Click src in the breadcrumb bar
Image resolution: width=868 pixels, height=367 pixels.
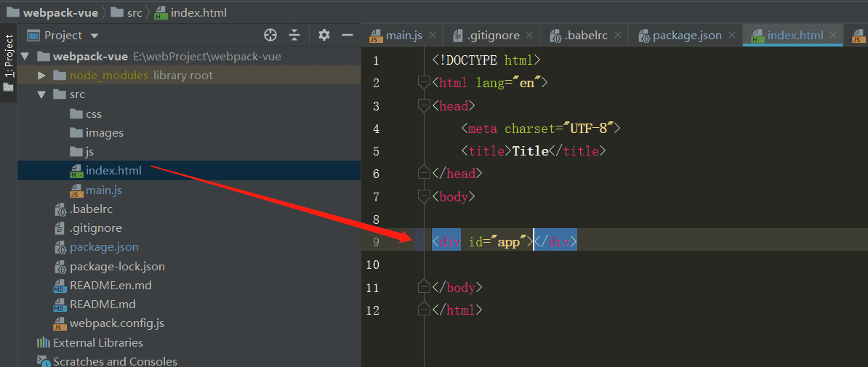[x=126, y=12]
